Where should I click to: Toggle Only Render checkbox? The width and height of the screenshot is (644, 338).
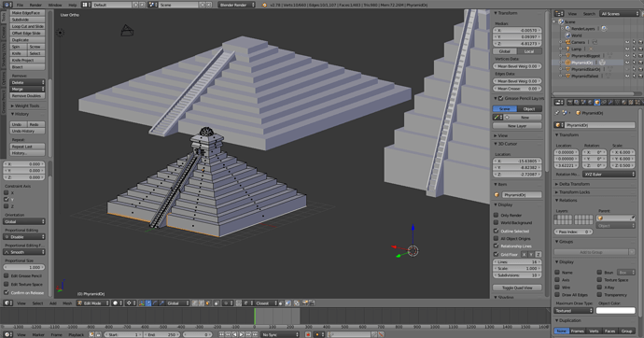point(497,215)
